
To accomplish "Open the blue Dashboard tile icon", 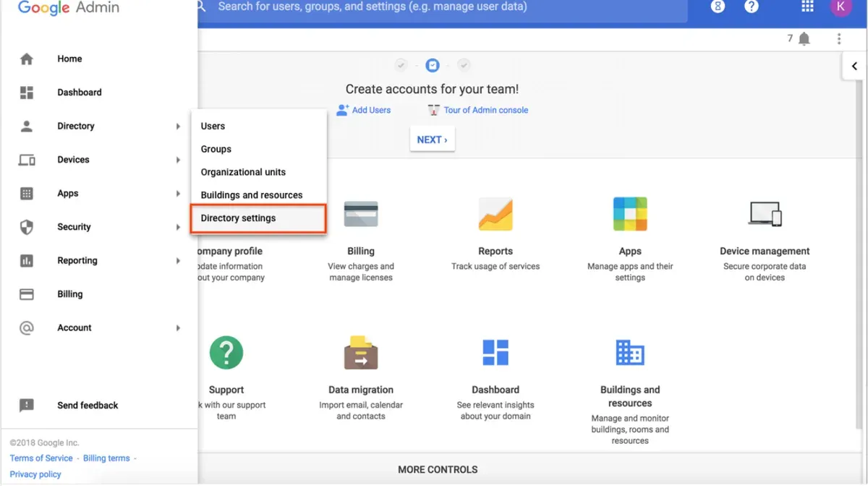I will pyautogui.click(x=495, y=353).
